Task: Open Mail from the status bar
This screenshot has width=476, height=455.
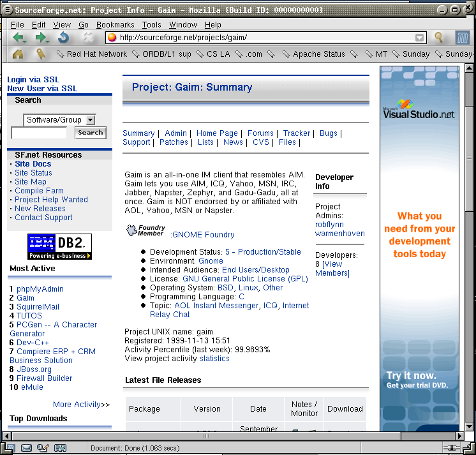Action: click(x=26, y=448)
